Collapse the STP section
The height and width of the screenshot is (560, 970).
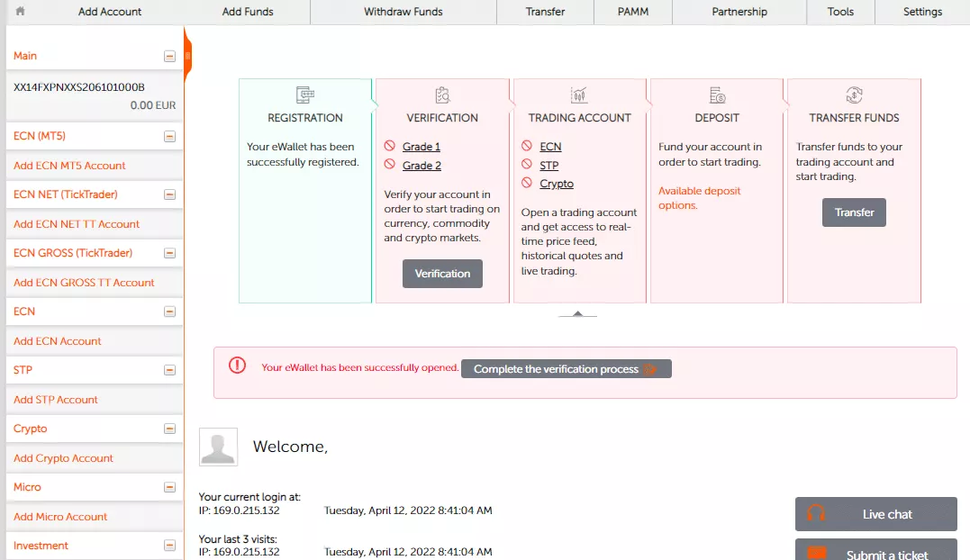[169, 370]
